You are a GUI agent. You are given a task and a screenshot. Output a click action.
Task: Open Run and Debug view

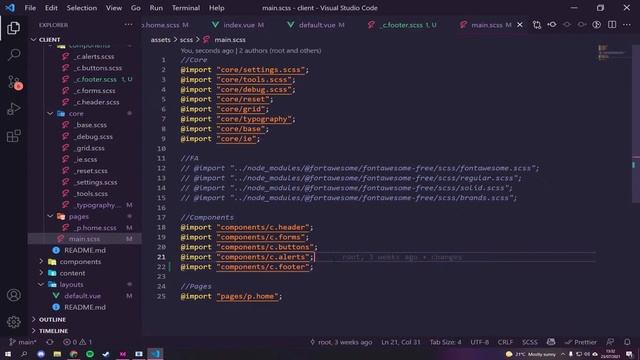click(13, 109)
